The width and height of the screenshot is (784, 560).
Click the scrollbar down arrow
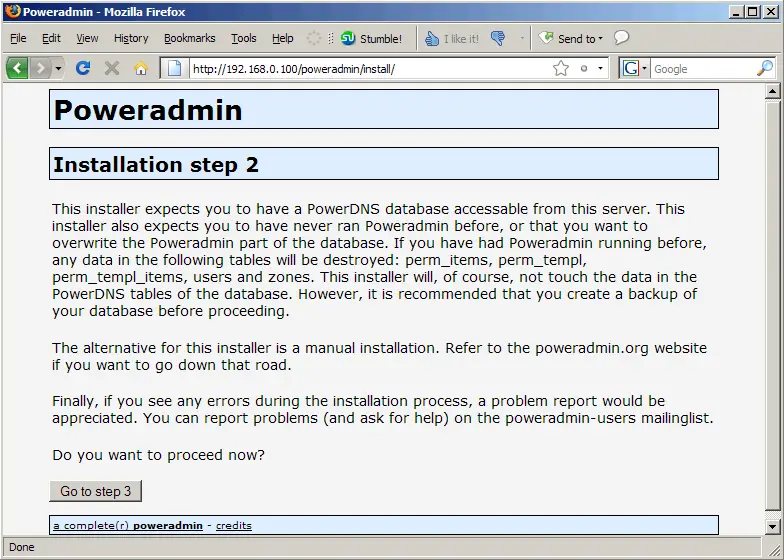point(772,526)
